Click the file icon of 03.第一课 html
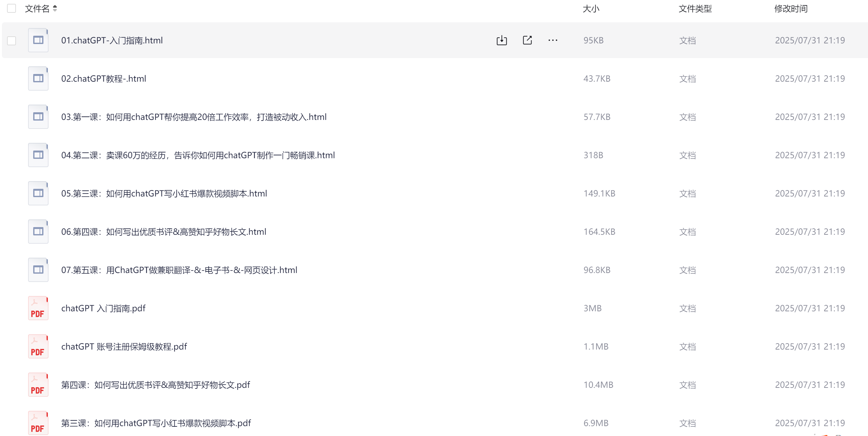This screenshot has width=868, height=436. [38, 117]
